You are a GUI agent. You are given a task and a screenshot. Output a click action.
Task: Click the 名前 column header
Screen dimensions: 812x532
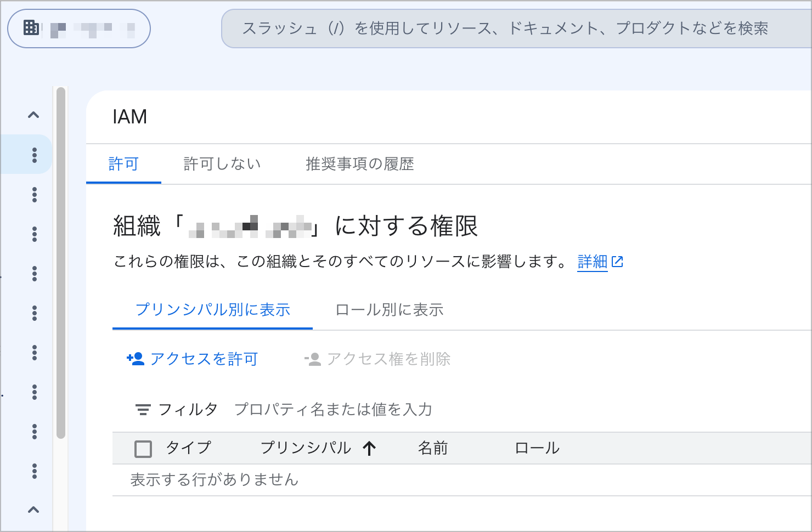click(x=433, y=448)
